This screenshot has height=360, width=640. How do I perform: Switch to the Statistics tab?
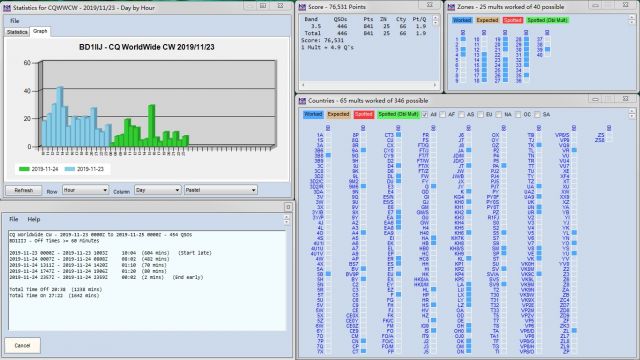click(x=17, y=32)
